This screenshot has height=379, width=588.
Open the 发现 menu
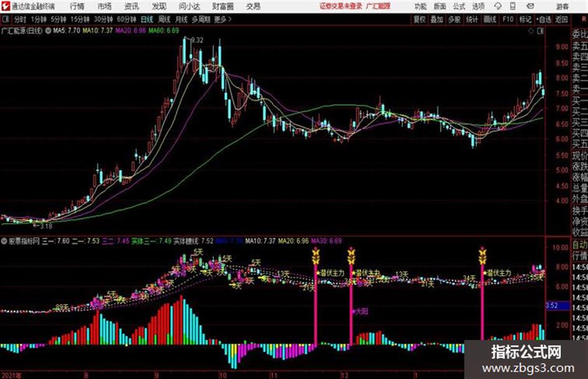coord(159,6)
